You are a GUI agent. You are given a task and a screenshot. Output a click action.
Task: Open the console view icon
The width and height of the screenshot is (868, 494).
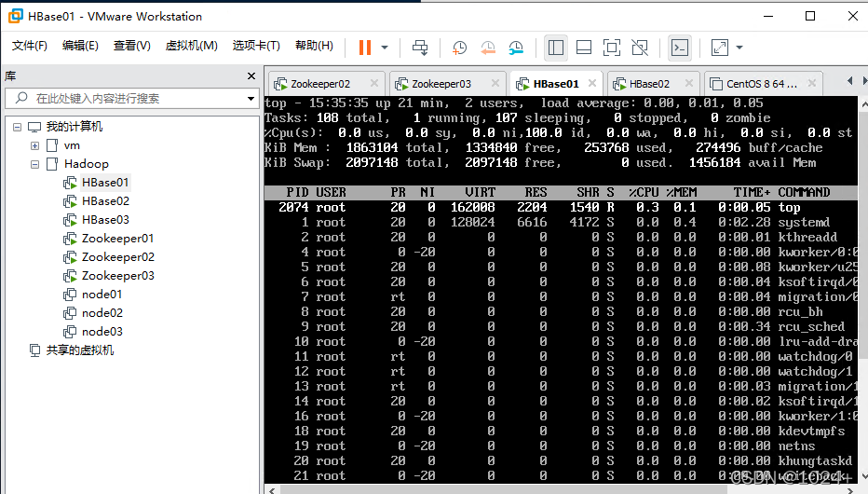[x=680, y=48]
